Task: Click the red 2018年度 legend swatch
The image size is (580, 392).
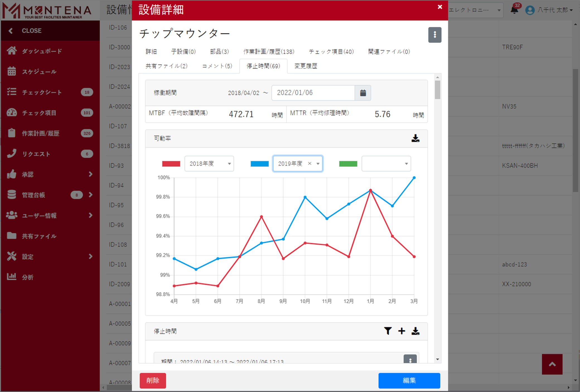Action: [171, 164]
